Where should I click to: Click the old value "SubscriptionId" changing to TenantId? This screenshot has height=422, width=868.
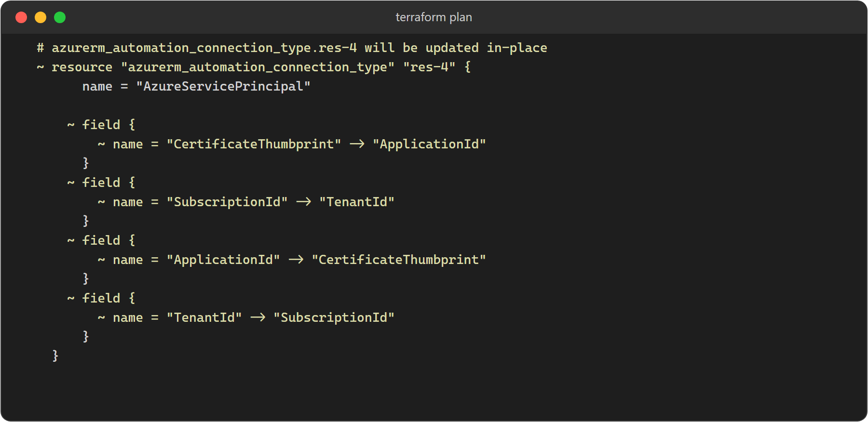(x=227, y=202)
